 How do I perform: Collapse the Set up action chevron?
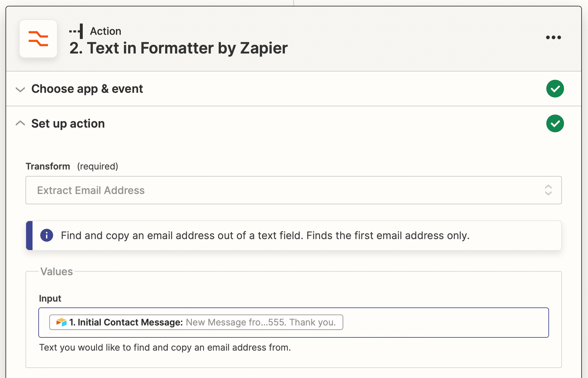point(20,123)
